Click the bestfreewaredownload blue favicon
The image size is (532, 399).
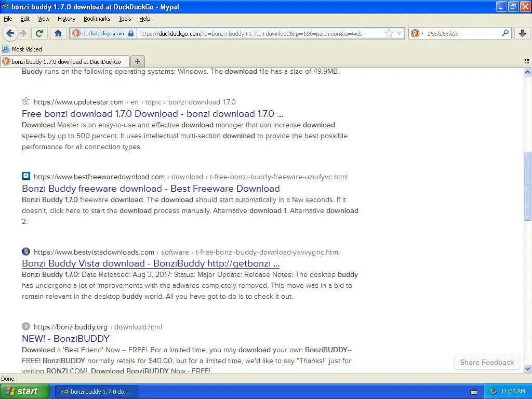pos(26,176)
